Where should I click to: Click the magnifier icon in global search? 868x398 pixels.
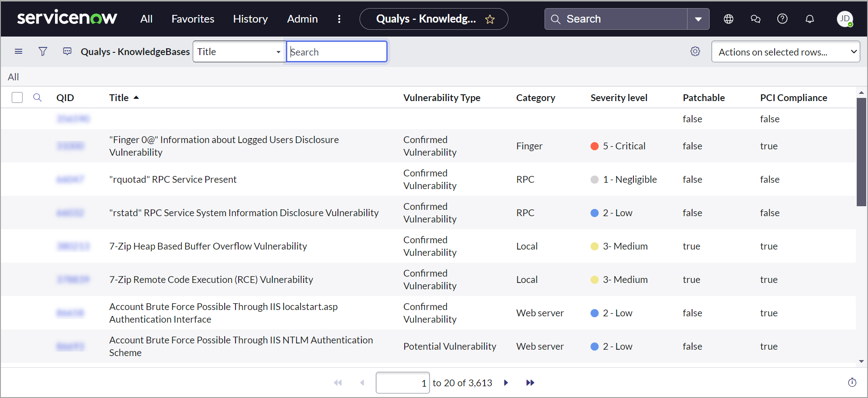[556, 19]
